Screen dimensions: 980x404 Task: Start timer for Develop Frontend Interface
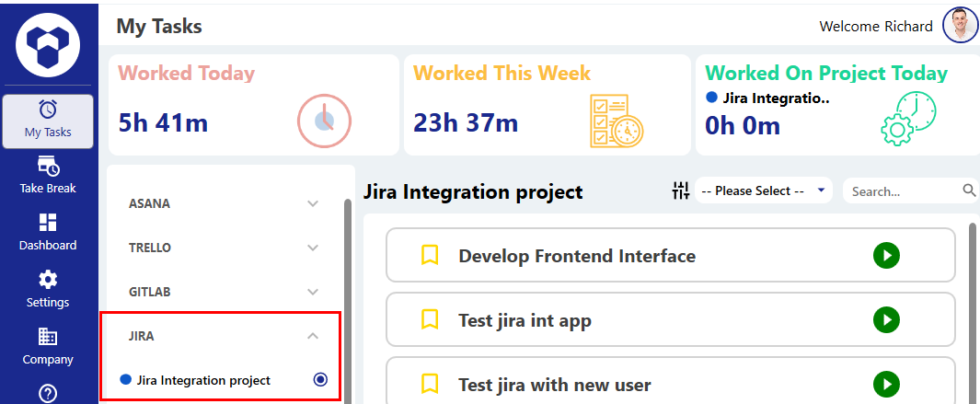pyautogui.click(x=886, y=256)
